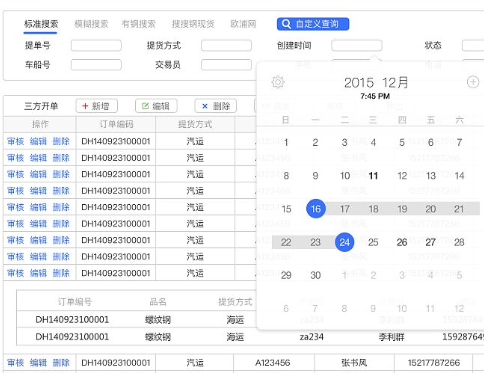484x373 pixels.
Task: Click the 编辑 toolbar button
Action: pos(156,106)
